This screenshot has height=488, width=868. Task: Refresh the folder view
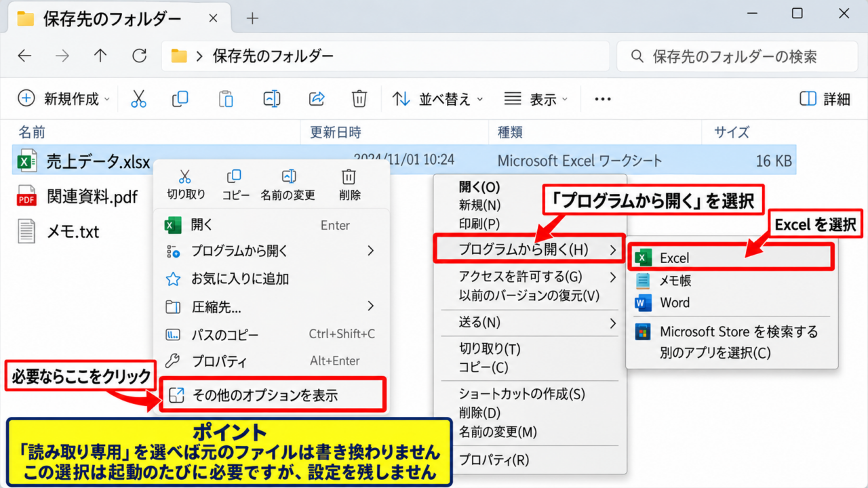click(140, 56)
